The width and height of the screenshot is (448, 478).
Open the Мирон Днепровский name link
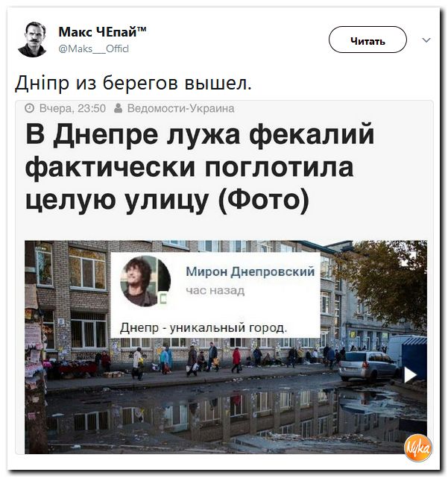click(250, 271)
